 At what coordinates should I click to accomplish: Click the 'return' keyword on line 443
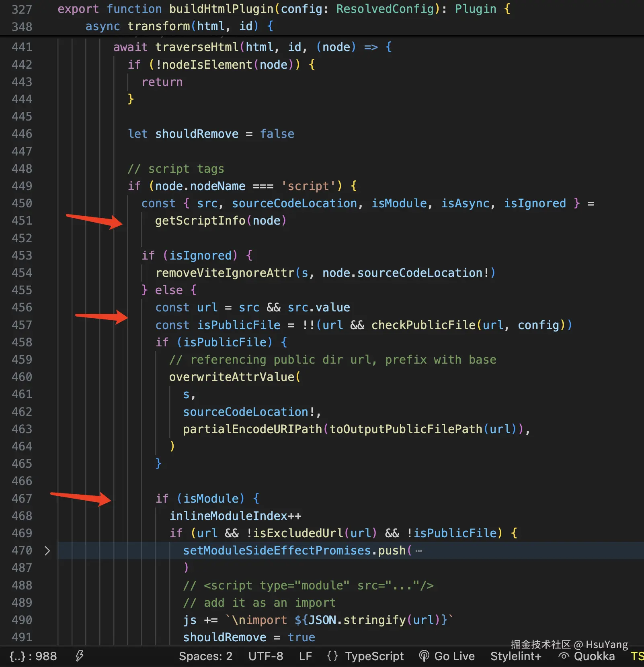point(162,82)
